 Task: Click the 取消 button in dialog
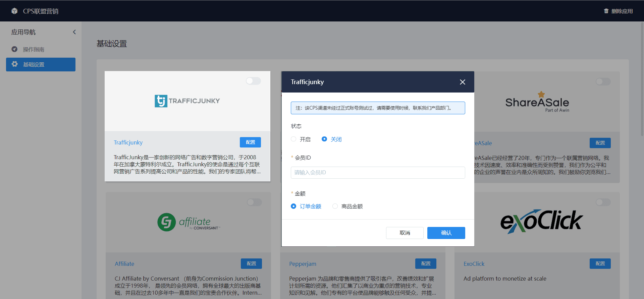pos(405,233)
